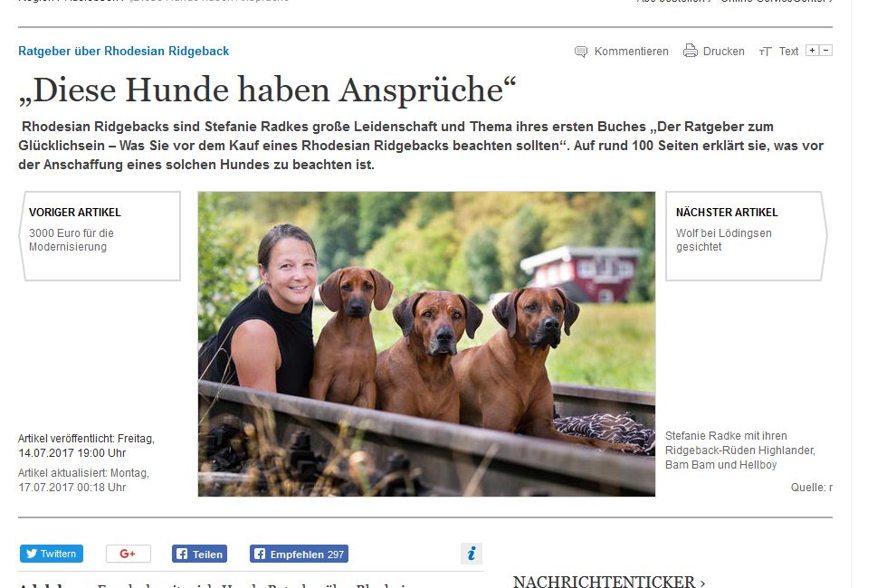Click the Text size TT icon
Image resolution: width=877 pixels, height=588 pixels.
tap(765, 52)
